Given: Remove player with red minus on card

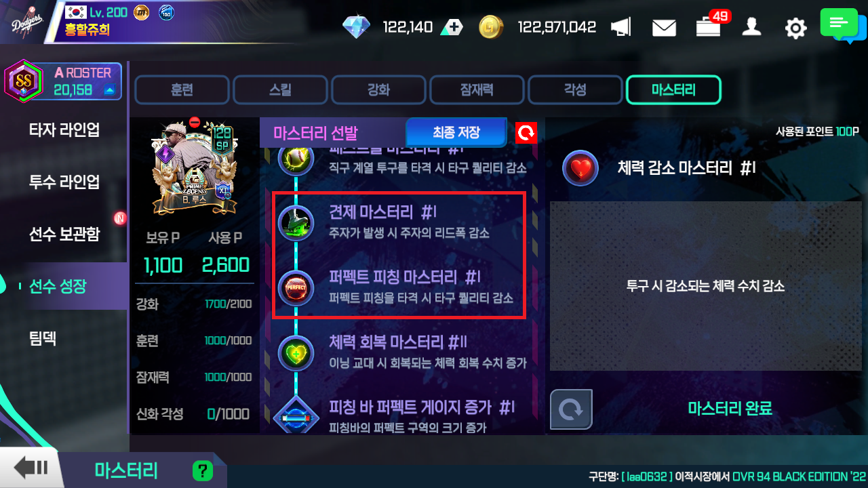Looking at the screenshot, I should coord(195,123).
